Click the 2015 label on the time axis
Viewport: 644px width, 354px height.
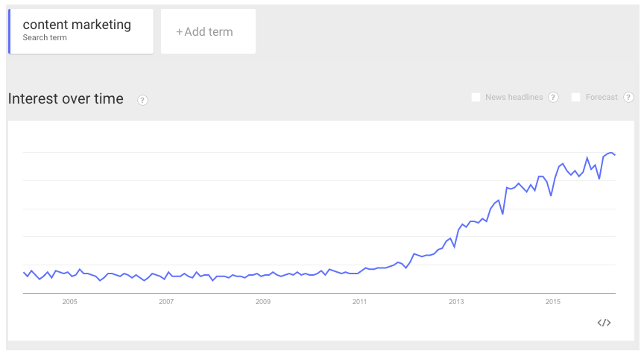coord(553,302)
